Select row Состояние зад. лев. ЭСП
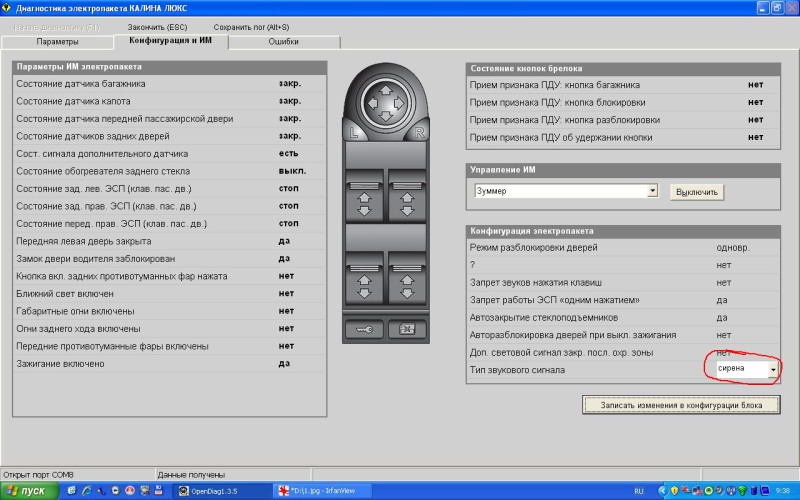Viewport: 800px width, 500px height. tap(169, 189)
